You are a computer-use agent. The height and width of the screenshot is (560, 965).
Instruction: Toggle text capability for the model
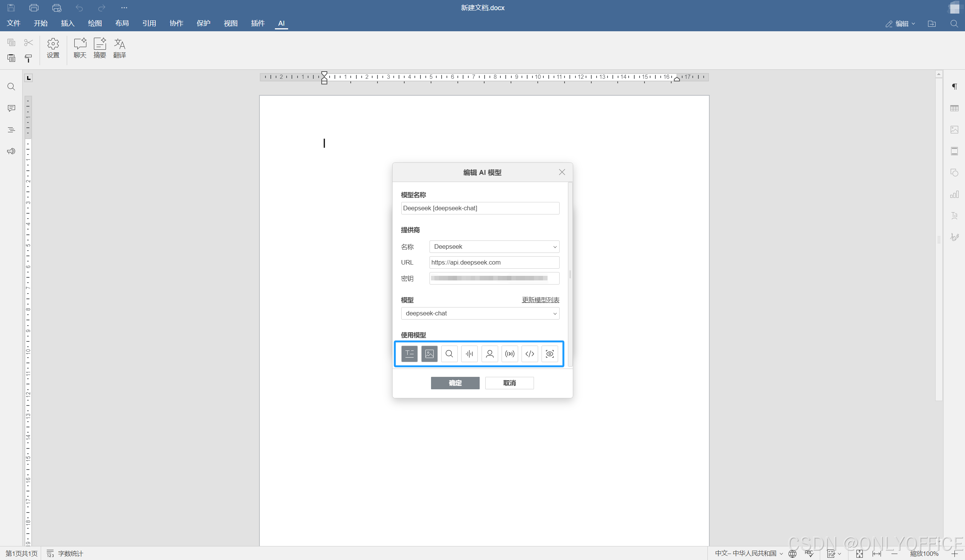[409, 354]
